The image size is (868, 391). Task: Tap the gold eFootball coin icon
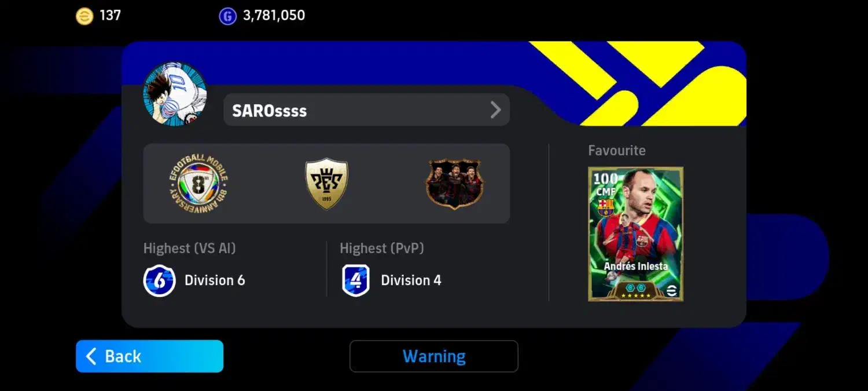pos(84,16)
